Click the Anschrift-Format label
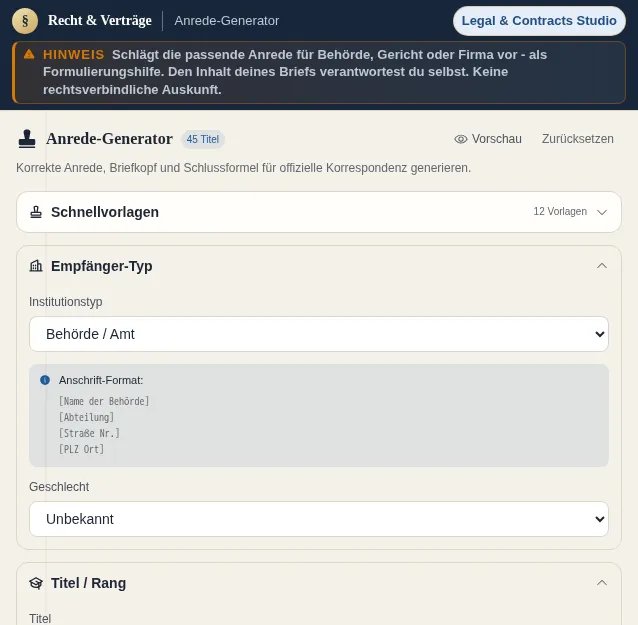Screen dimensions: 638x625 pos(101,380)
